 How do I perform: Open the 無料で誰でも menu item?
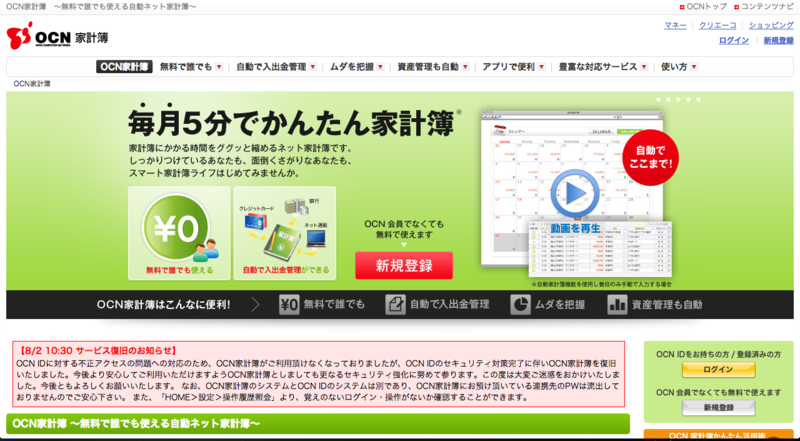(x=186, y=67)
